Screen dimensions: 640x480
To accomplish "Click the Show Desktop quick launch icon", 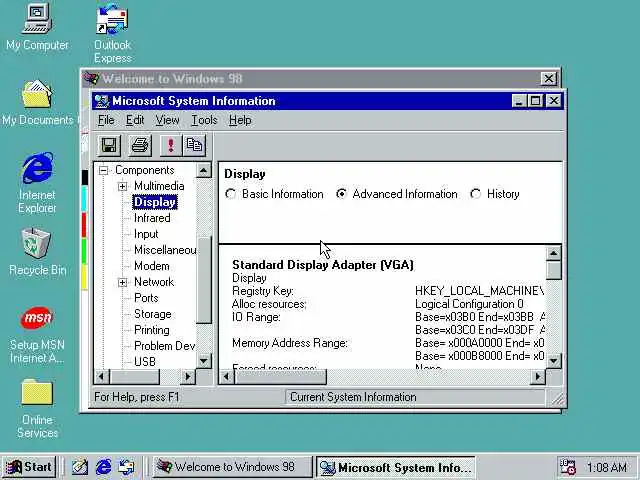I will tap(80, 467).
